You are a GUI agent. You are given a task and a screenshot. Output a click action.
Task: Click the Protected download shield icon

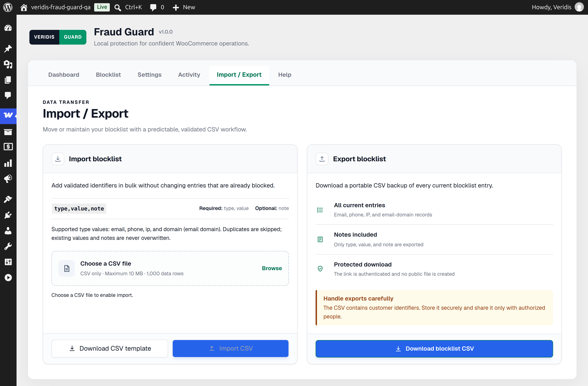coord(320,269)
